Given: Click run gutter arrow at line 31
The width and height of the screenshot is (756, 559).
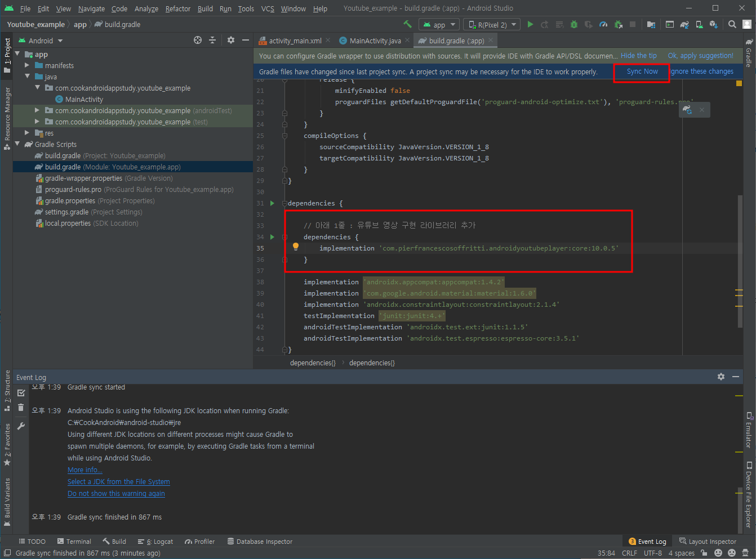Looking at the screenshot, I should (272, 203).
